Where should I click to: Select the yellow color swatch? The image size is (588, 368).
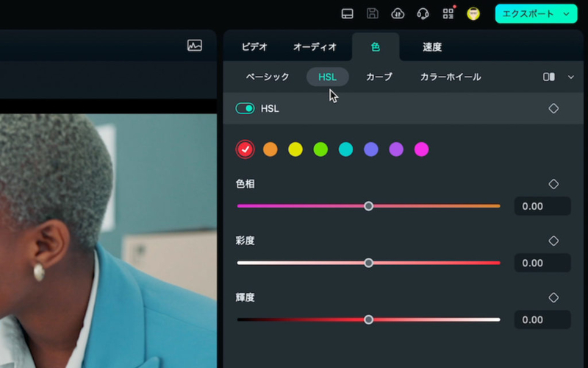(295, 149)
